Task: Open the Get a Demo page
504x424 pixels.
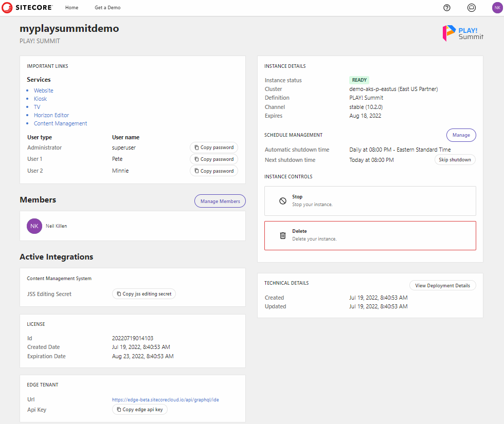Action: coord(107,7)
